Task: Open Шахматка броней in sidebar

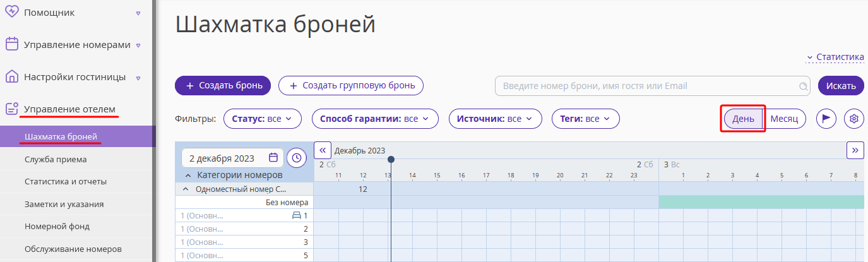Action: coord(76,137)
